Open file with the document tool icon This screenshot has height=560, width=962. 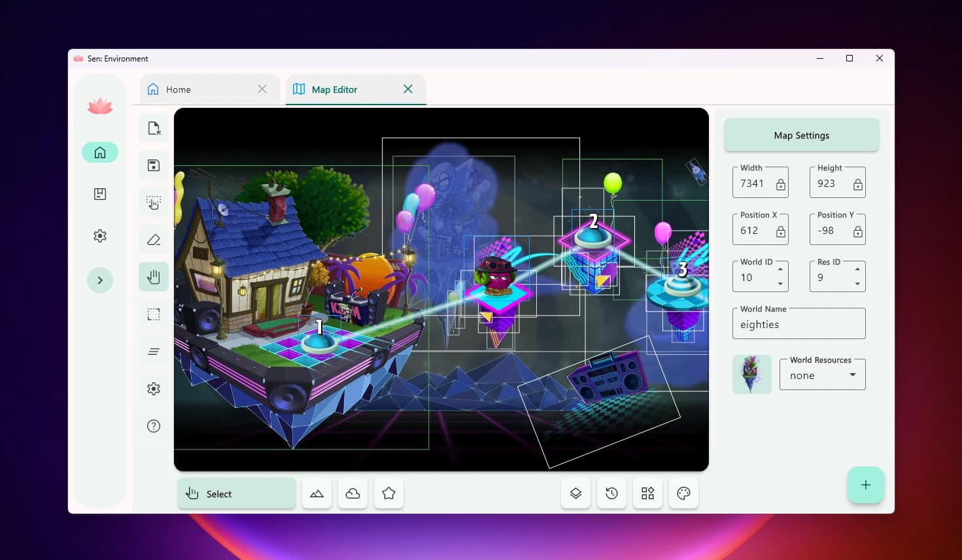click(x=154, y=128)
